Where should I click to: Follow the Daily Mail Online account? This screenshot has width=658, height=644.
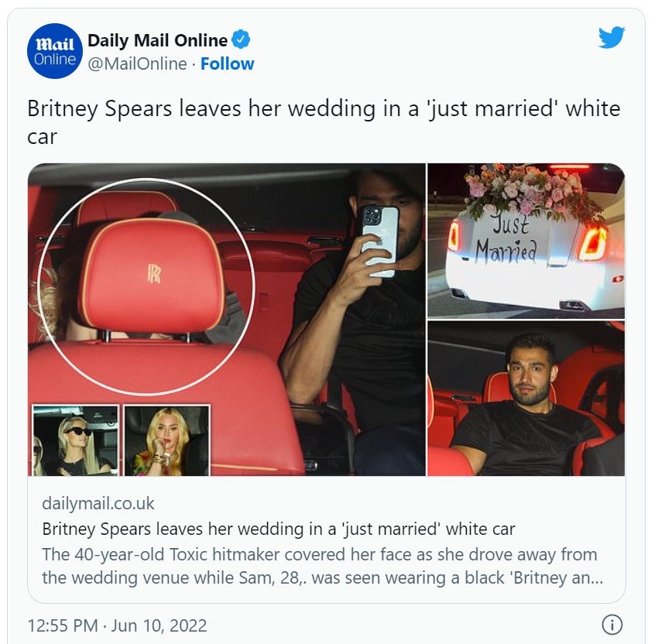click(227, 63)
